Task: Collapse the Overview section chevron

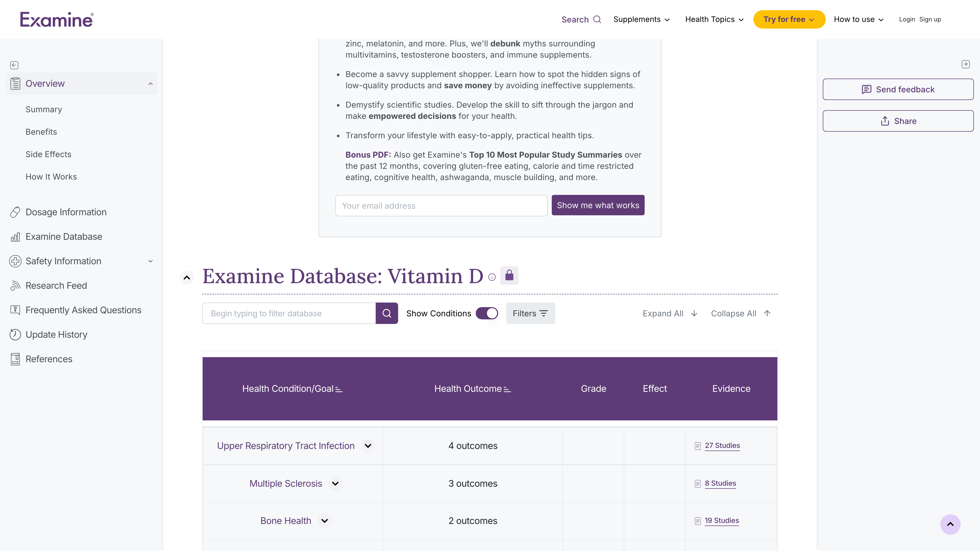Action: (151, 84)
